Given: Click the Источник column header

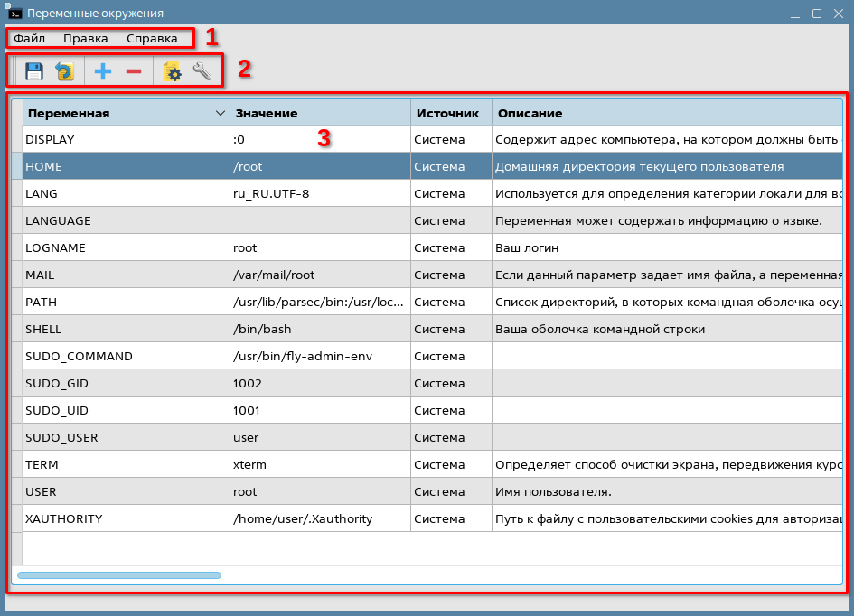Looking at the screenshot, I should tap(446, 113).
